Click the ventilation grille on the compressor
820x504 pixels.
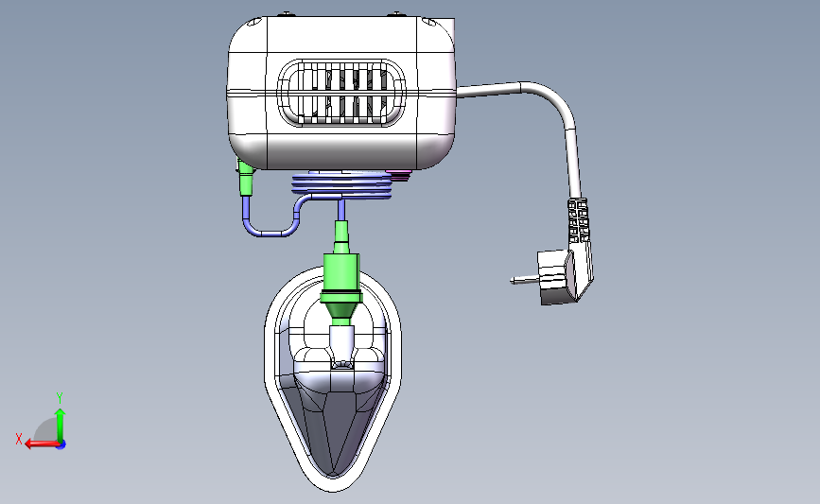[341, 92]
